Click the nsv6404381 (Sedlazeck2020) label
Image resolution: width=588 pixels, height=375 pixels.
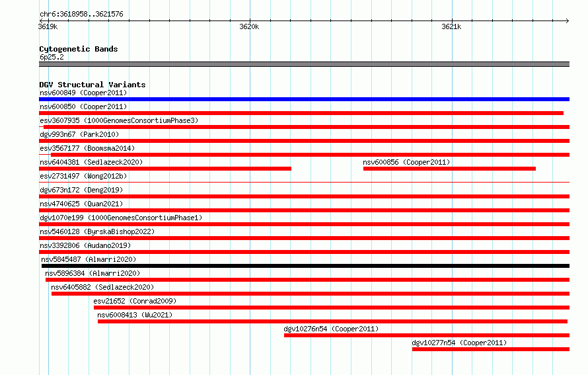[91, 162]
